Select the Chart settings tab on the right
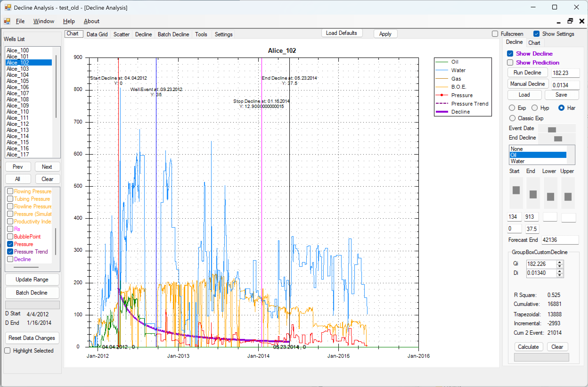 (x=534, y=43)
